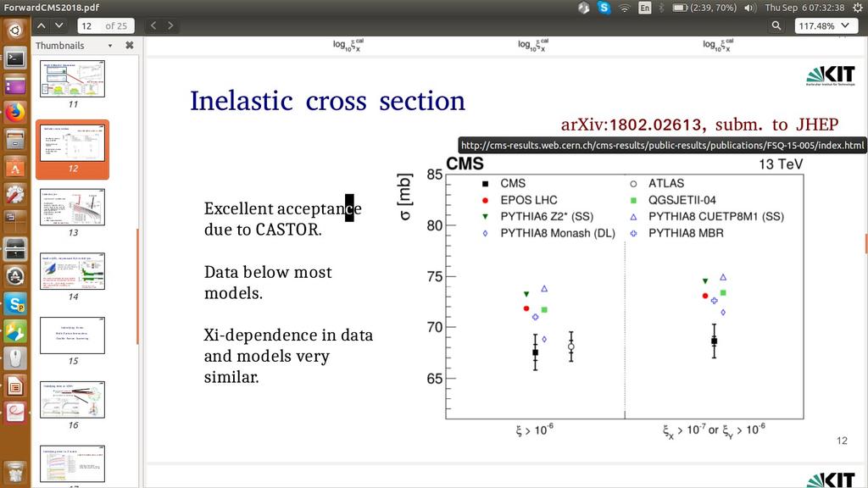The image size is (868, 488).
Task: Click the thumbnails panel scrollbar
Action: 137,286
